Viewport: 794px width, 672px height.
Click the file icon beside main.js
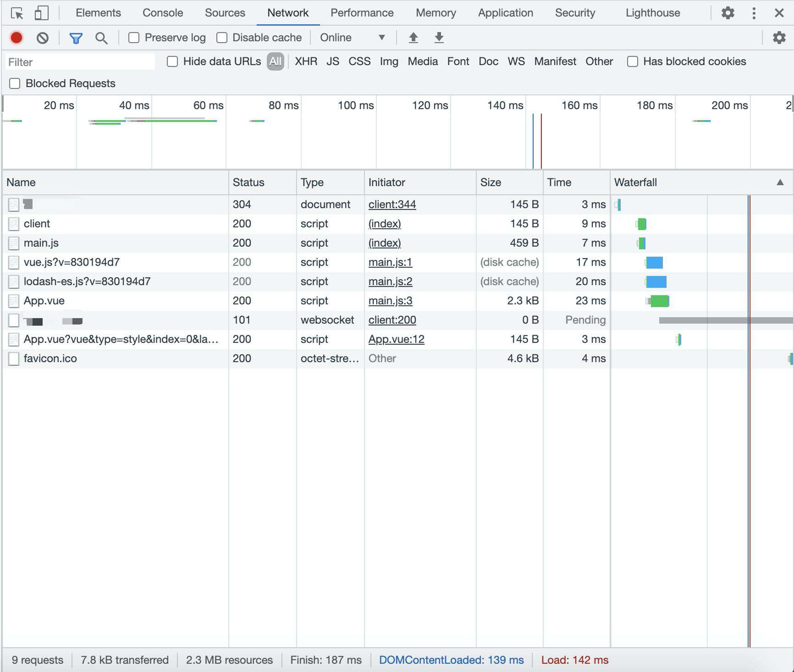coord(14,243)
